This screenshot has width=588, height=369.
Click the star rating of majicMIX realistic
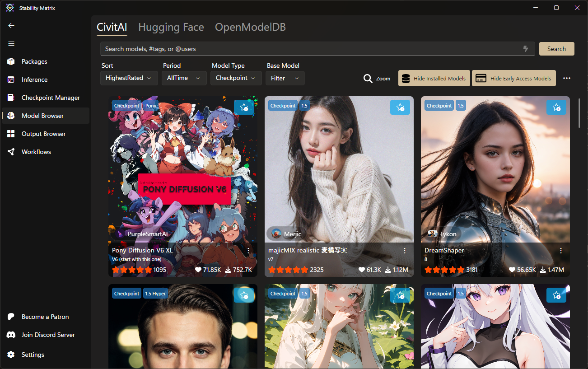point(288,270)
